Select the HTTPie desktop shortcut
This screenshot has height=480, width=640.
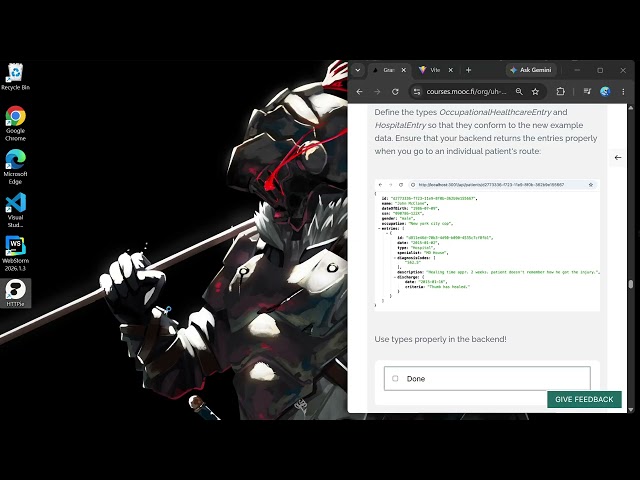point(15,293)
